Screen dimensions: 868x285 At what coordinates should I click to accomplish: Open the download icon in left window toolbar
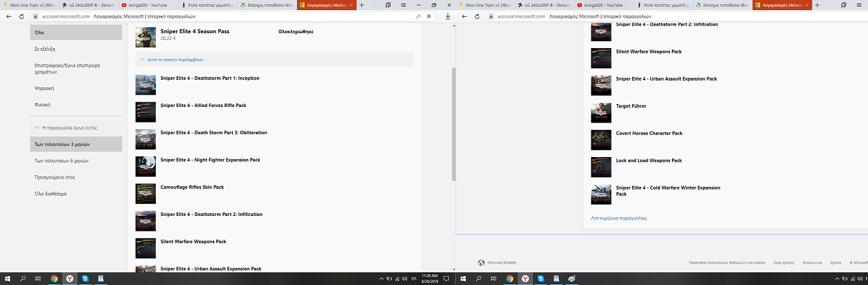tap(448, 16)
